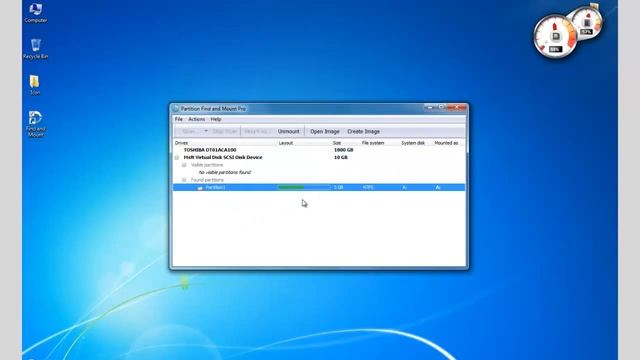Click the drive icon beside Partition1
The height and width of the screenshot is (360, 640).
click(200, 187)
